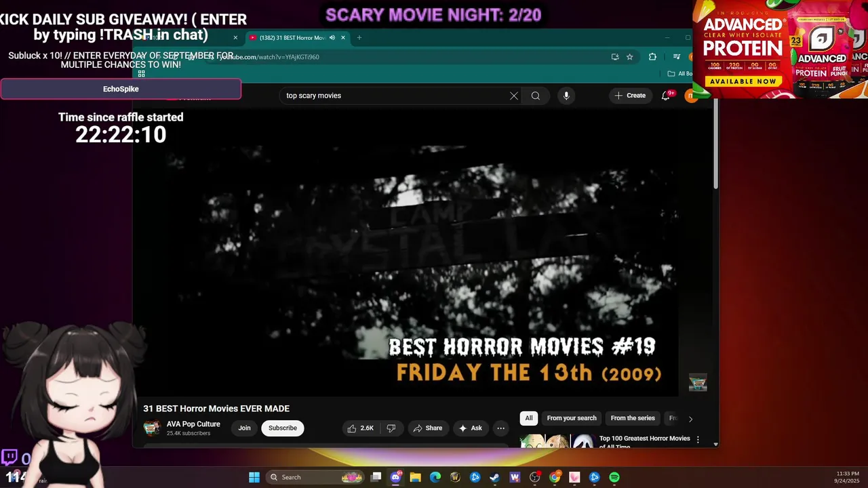Open World of Warcraft taskbar icon
Screen dimensions: 868x488
point(455,477)
